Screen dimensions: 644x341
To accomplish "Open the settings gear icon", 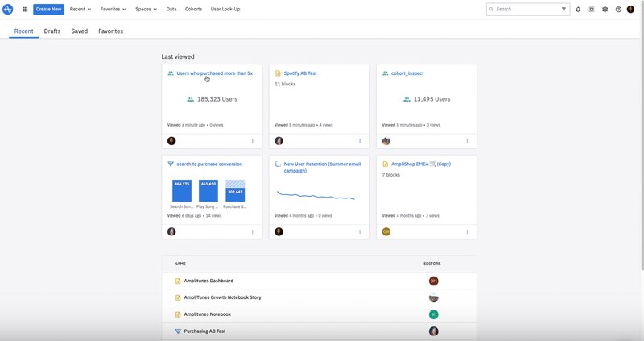I will pos(605,9).
